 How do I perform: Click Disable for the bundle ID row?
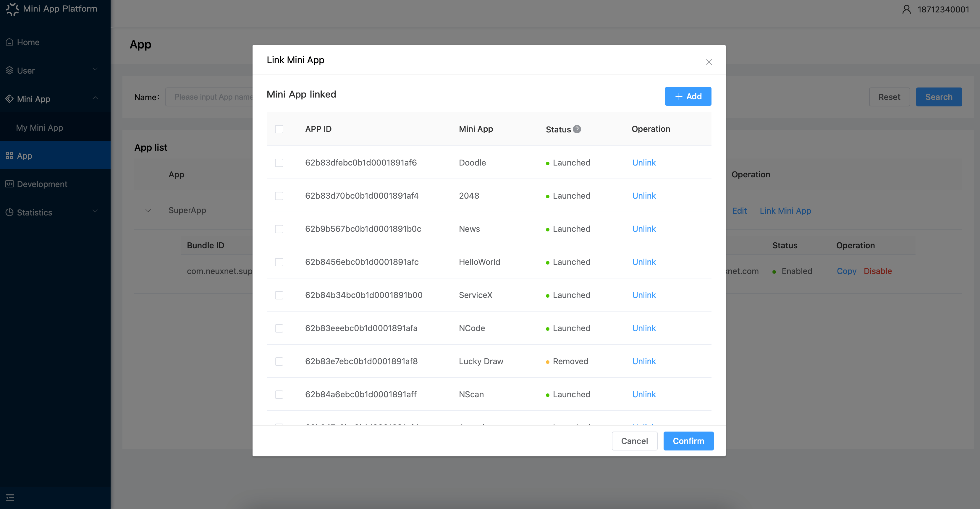878,271
